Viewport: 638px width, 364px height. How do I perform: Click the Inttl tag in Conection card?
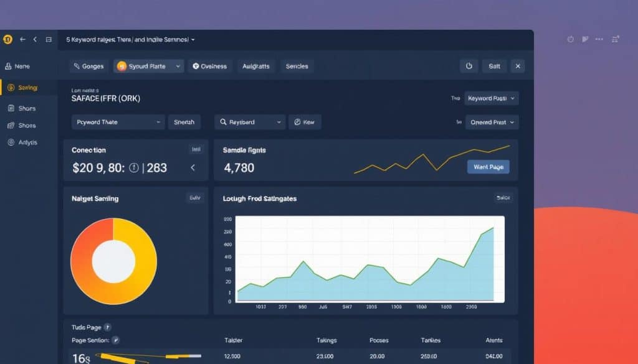(196, 149)
